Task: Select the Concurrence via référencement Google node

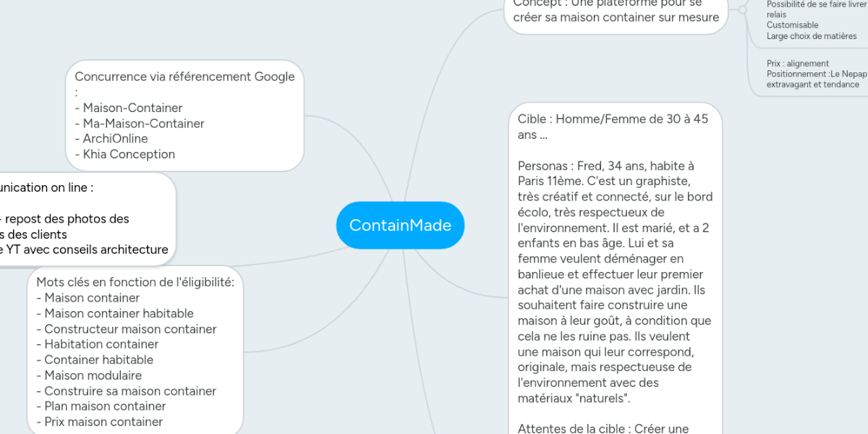Action: point(184,77)
